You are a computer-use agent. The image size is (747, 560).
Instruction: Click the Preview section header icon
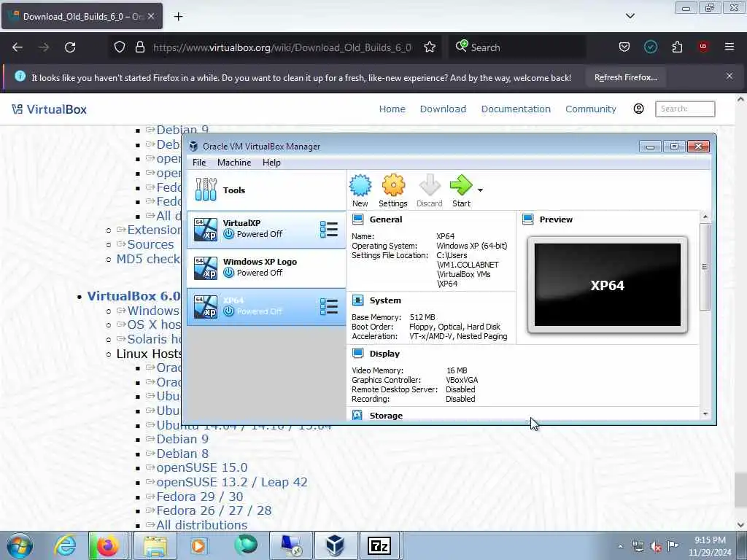coord(528,219)
